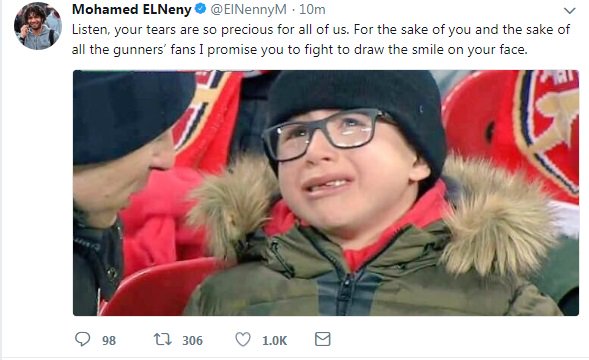Send tweet via the envelope message icon

pos(322,339)
